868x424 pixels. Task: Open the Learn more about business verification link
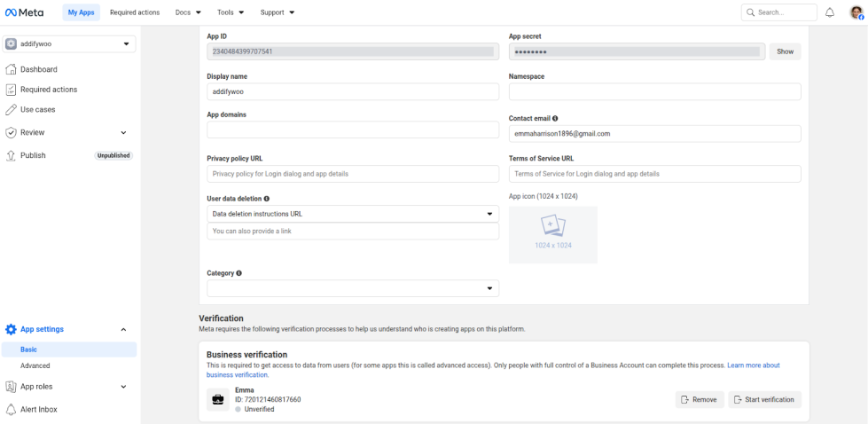point(753,365)
